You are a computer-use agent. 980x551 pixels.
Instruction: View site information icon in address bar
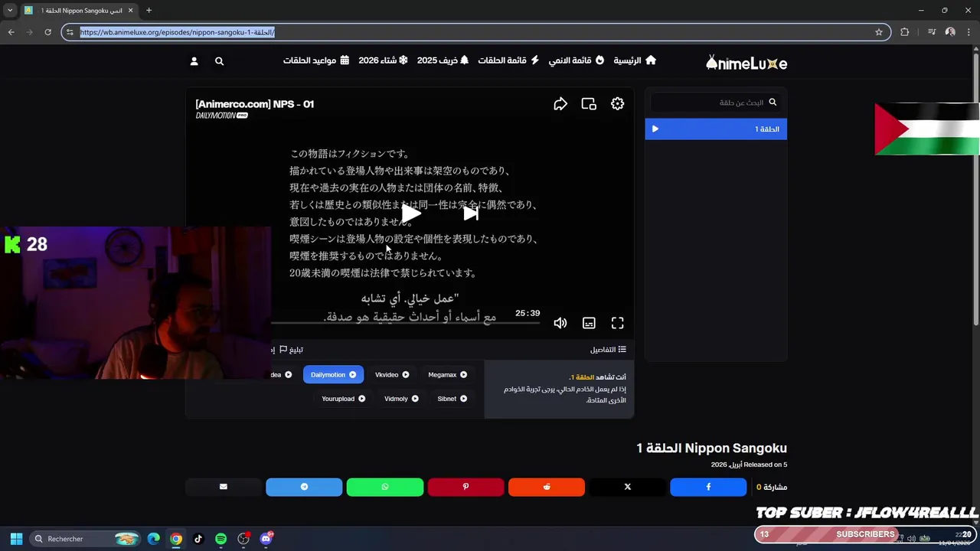[70, 32]
